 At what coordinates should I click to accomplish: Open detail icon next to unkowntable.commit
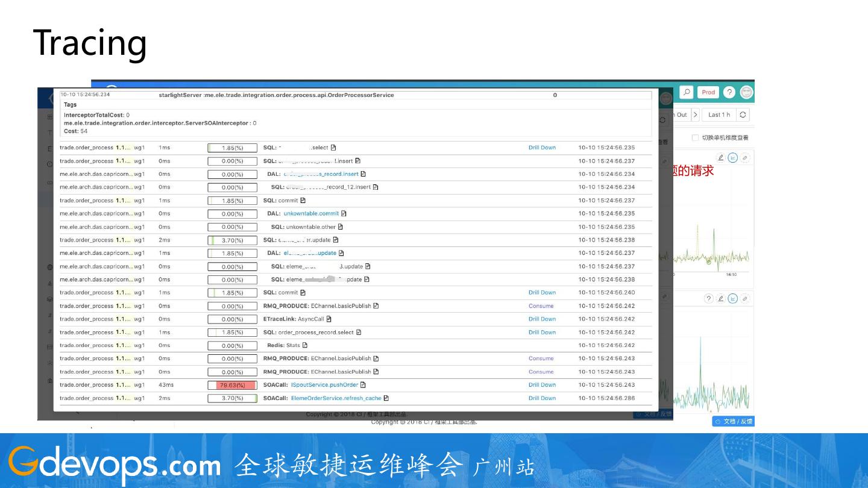point(344,213)
